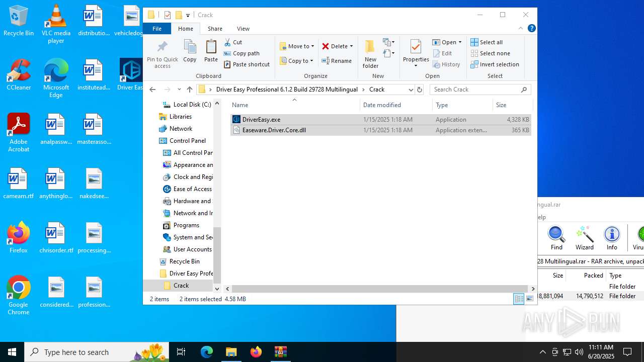Image resolution: width=644 pixels, height=362 pixels.
Task: Click the Rename ribbon button
Action: click(x=337, y=61)
